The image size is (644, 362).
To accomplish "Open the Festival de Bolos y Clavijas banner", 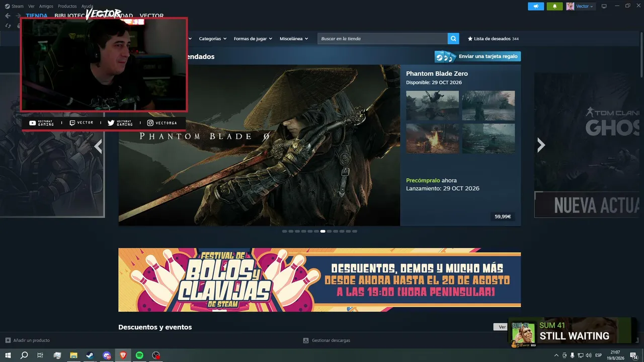I will tap(319, 280).
